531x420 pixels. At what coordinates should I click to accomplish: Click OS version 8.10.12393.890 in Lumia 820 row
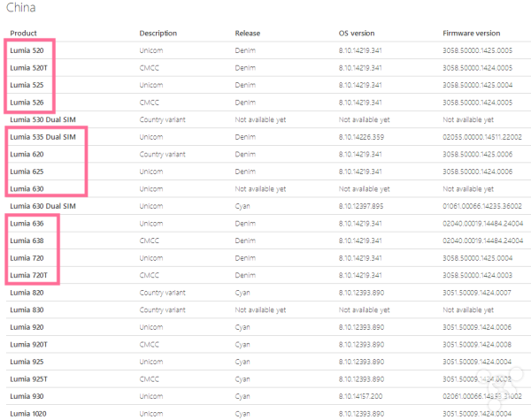pyautogui.click(x=361, y=293)
